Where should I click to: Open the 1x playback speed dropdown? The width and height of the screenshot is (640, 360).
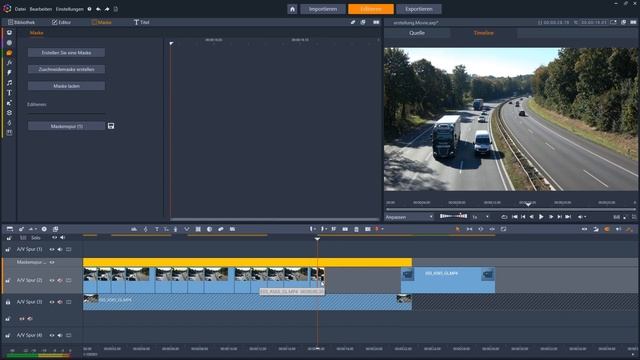[x=487, y=217]
